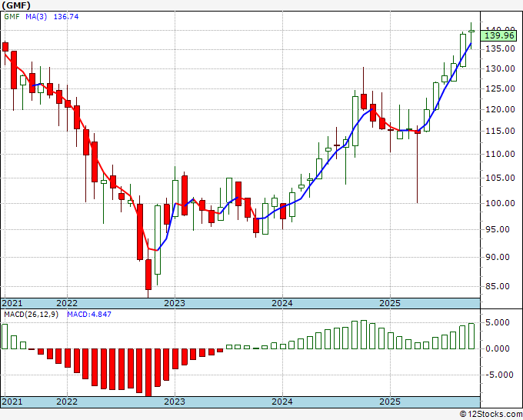Click the lowest red candlestick near 85
Image resolution: width=523 pixels, height=420 pixels.
pos(148,274)
